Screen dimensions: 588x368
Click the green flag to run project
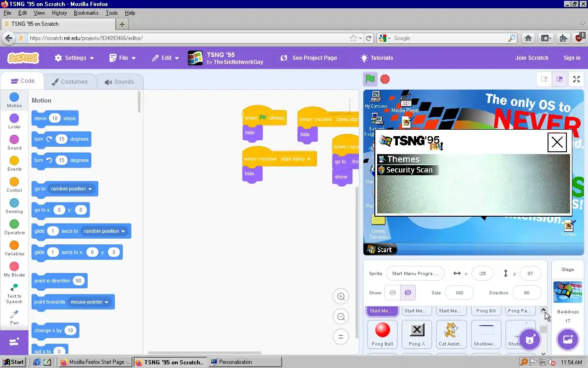(x=370, y=79)
